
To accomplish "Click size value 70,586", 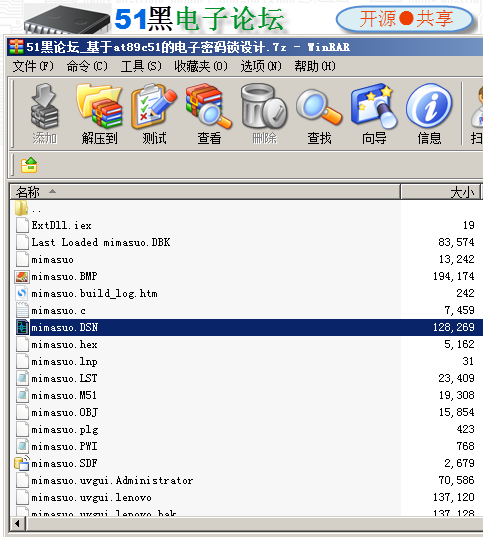I will 456,480.
